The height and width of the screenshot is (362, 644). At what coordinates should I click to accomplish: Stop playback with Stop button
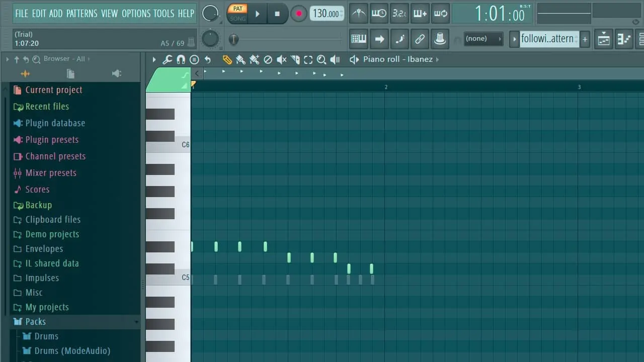[277, 14]
